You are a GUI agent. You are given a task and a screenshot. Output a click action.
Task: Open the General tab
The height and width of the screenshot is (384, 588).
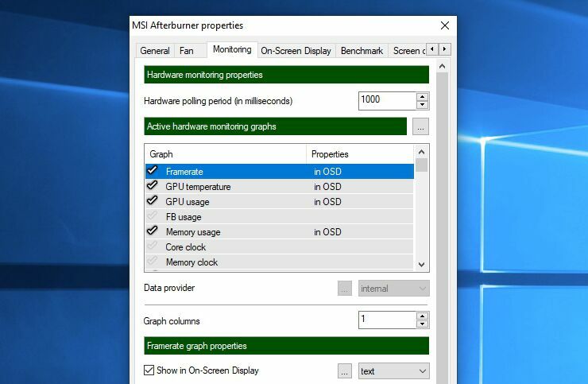155,51
